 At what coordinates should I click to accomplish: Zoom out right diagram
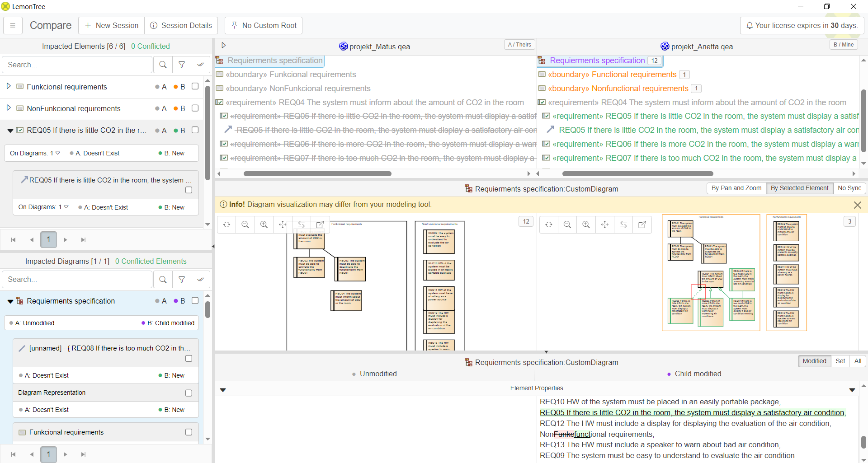[x=567, y=224]
